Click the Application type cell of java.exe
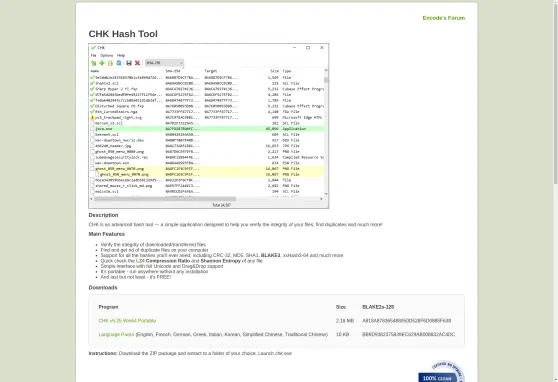 point(294,129)
